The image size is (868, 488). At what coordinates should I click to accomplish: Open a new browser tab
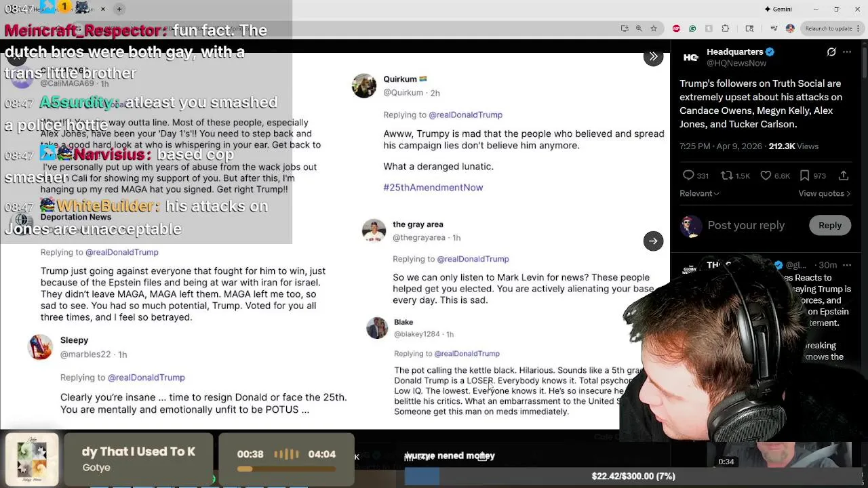coord(119,9)
